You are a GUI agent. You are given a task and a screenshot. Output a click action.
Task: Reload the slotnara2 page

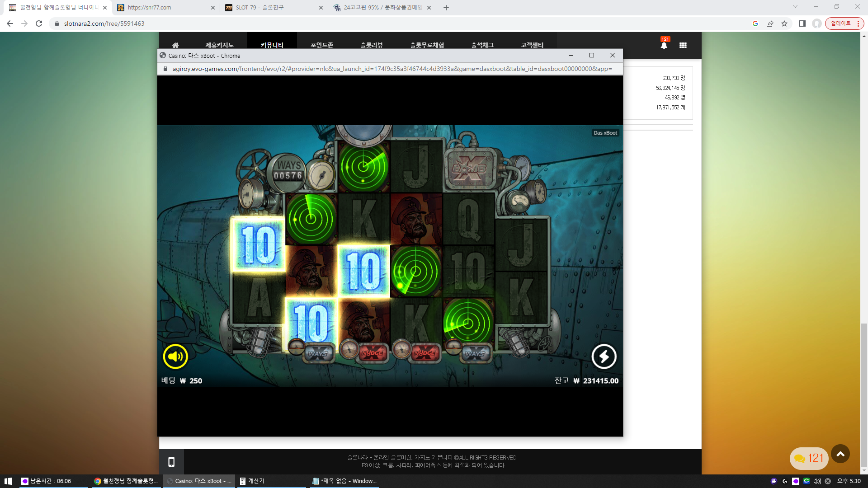click(39, 23)
